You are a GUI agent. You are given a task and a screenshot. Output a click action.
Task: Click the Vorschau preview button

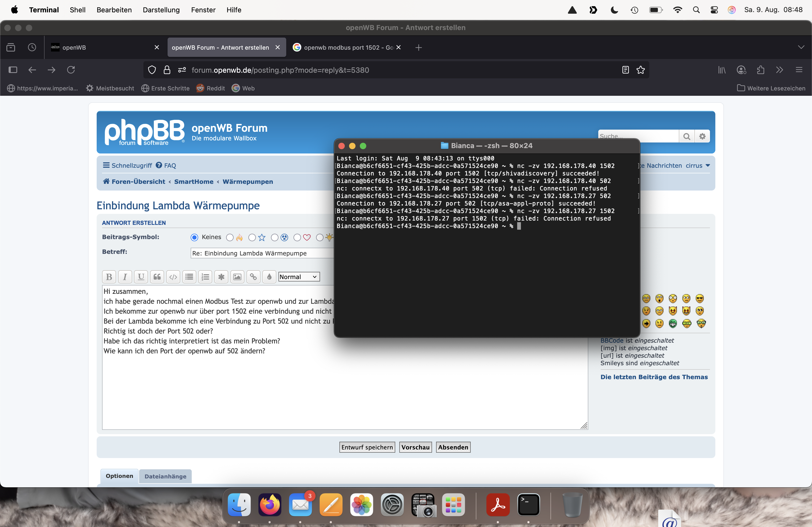[x=415, y=447]
